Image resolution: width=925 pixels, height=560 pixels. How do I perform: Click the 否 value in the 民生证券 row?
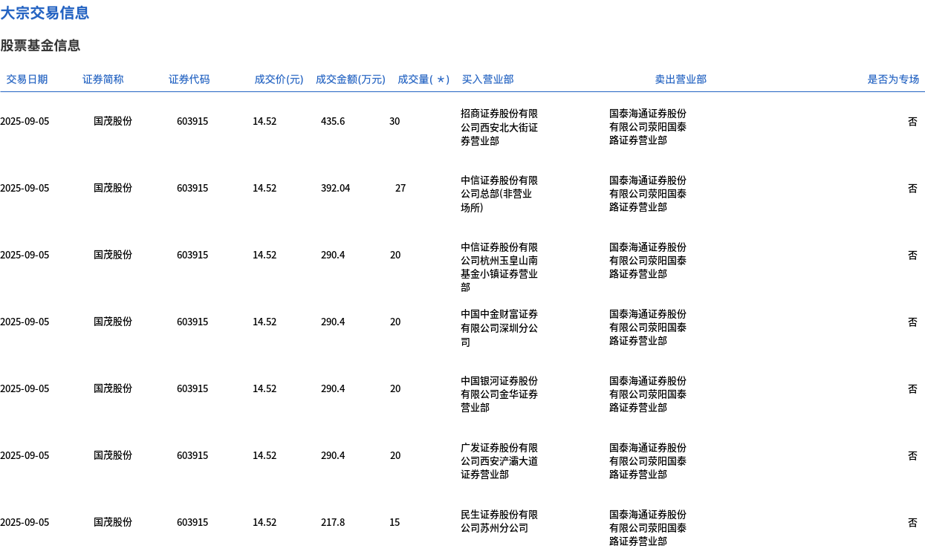click(x=912, y=522)
